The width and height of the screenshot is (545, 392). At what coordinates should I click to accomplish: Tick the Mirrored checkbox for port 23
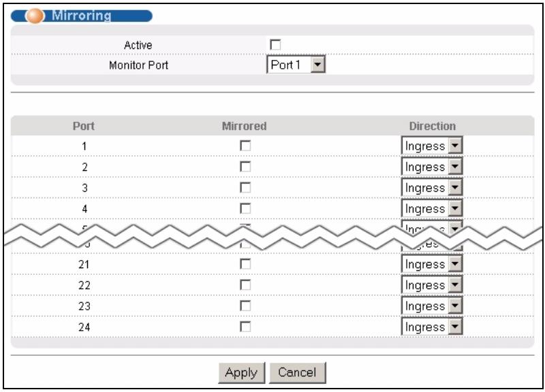point(245,306)
